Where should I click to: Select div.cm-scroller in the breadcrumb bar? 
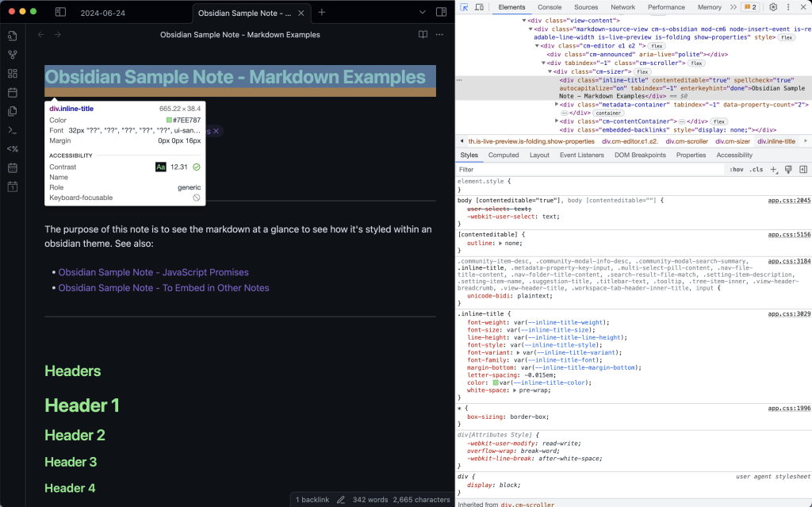[686, 141]
